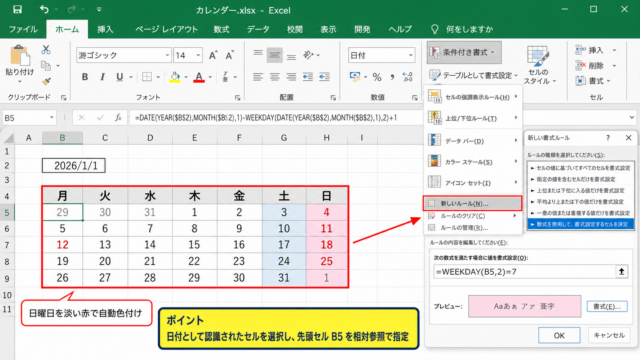
Task: Click the Paste (貼り付け) clipboard icon
Action: [20, 55]
